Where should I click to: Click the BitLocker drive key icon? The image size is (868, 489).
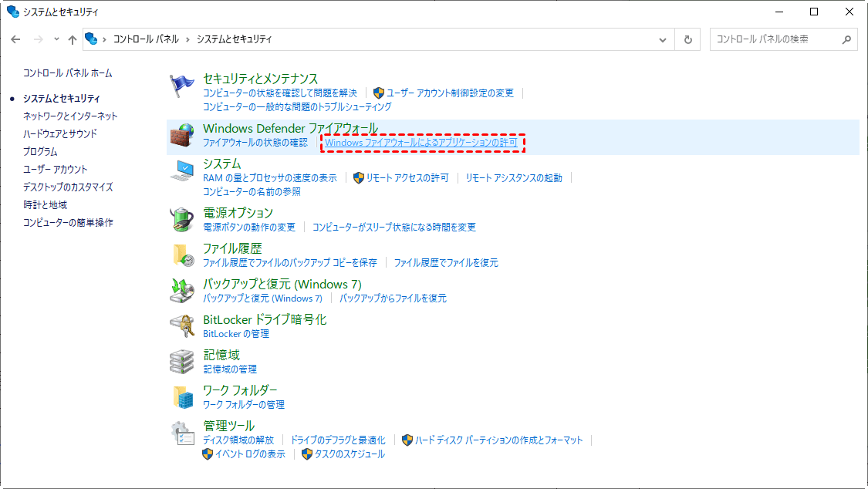[x=183, y=326]
